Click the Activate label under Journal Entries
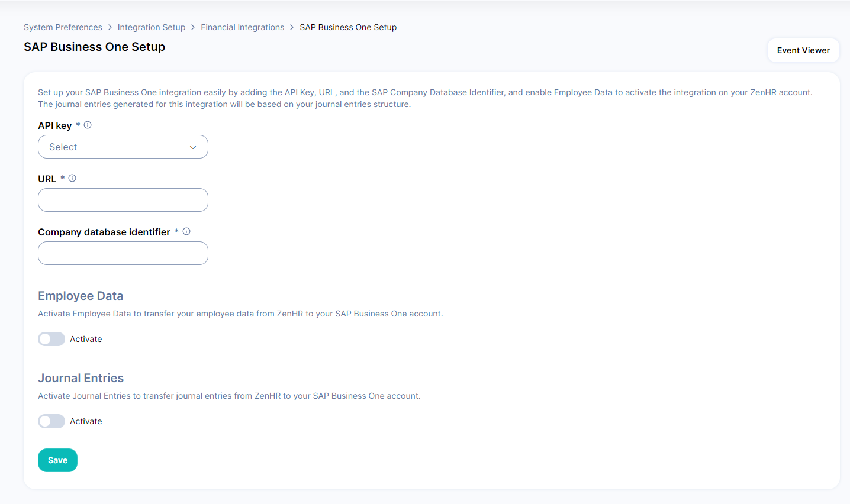This screenshot has width=850, height=504. tap(86, 421)
